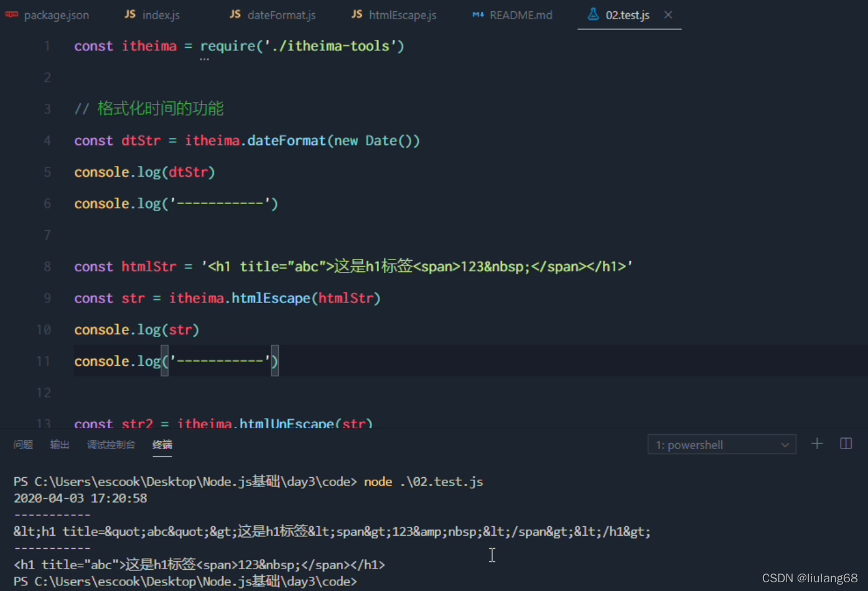The image size is (868, 591).
Task: Click 'htmlStr' variable declaration on line 8
Action: pyautogui.click(x=149, y=267)
